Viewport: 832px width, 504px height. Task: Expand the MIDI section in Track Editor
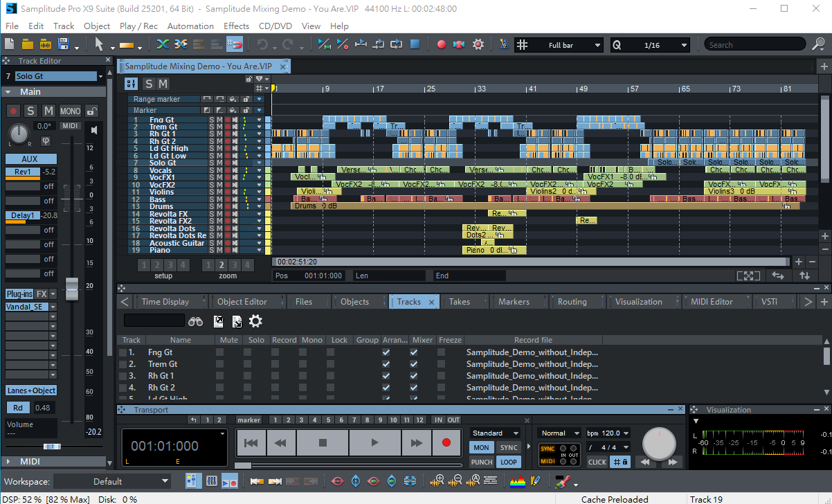coord(8,461)
